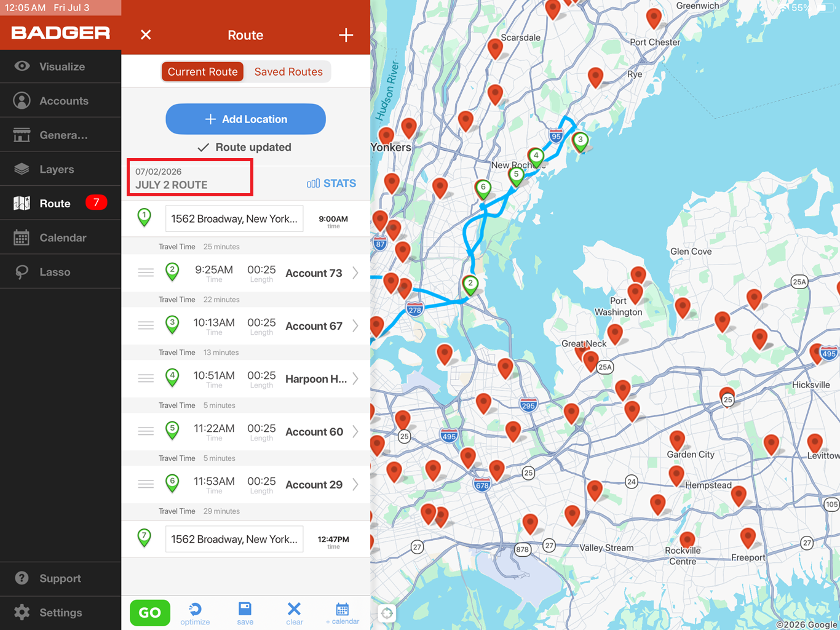Save the current route
Viewport: 840px width, 630px height.
[x=245, y=613]
